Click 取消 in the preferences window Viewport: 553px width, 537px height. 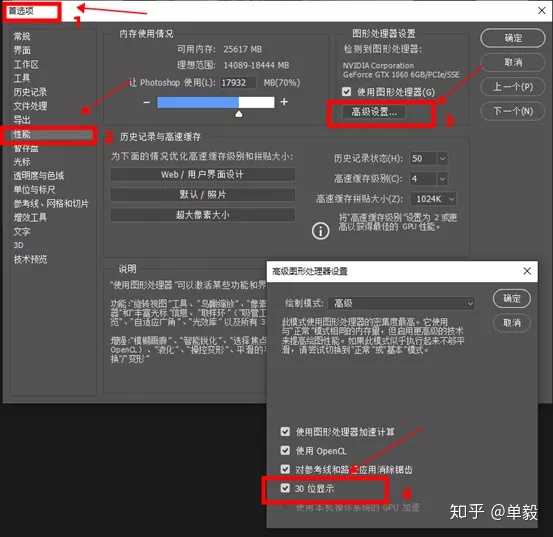[x=512, y=62]
